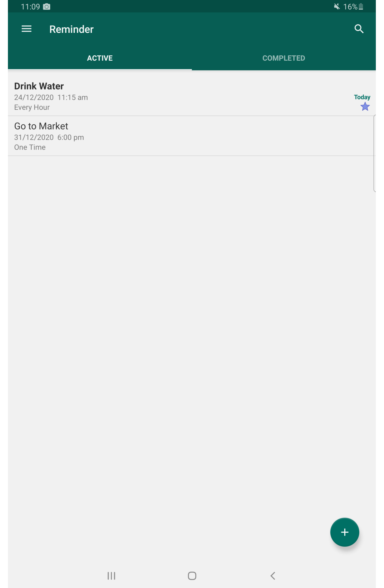Open the recent apps button
The width and height of the screenshot is (384, 588).
point(111,576)
